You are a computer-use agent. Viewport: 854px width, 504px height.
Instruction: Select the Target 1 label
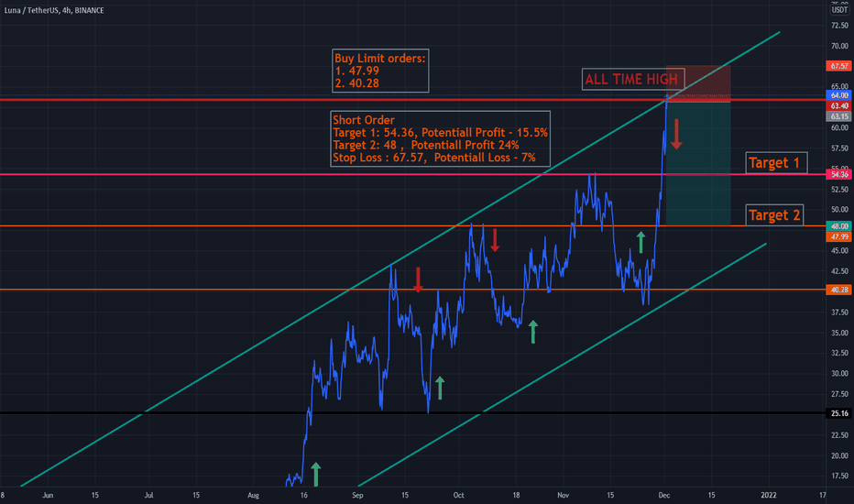[x=775, y=163]
